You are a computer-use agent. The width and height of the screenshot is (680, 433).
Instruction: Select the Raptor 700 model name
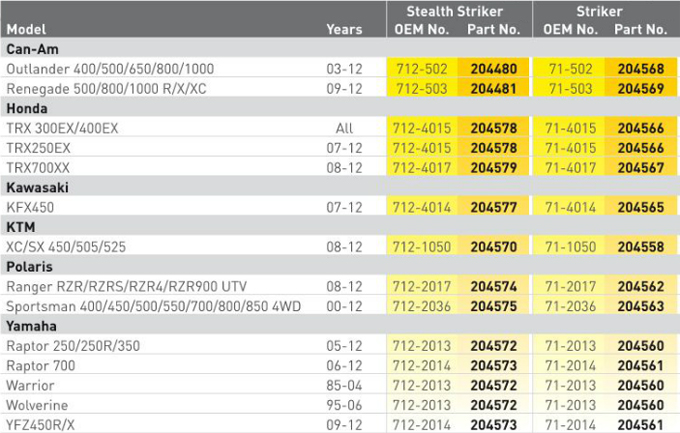click(x=40, y=366)
